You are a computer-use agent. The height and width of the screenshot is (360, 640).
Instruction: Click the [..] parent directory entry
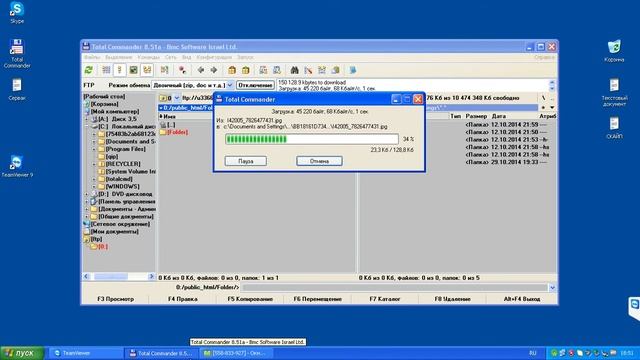167,124
